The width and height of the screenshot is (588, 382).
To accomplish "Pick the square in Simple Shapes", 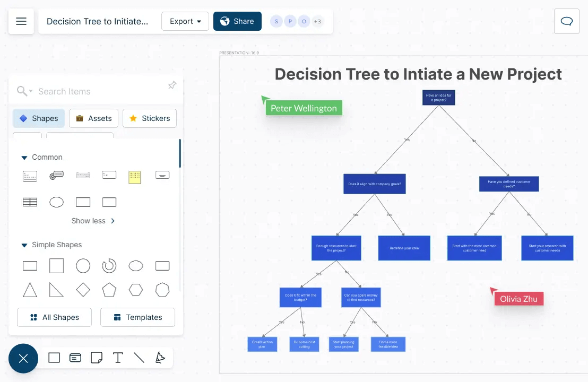I will click(x=57, y=266).
